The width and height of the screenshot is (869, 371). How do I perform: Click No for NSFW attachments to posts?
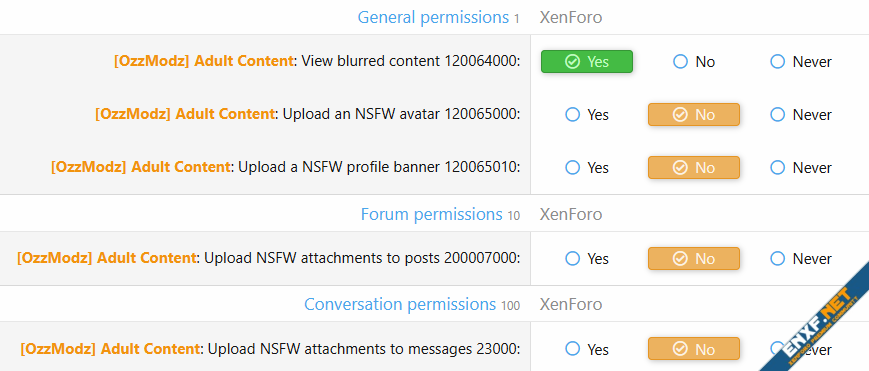[694, 258]
